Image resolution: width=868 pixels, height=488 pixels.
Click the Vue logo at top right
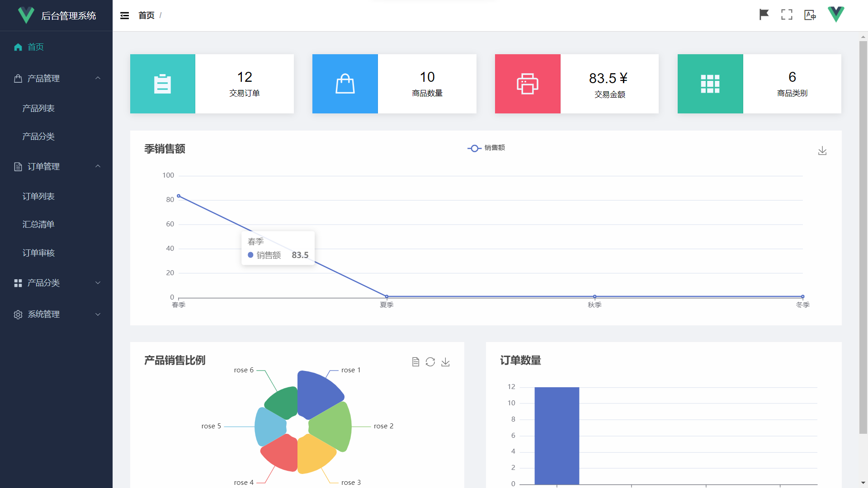[836, 14]
